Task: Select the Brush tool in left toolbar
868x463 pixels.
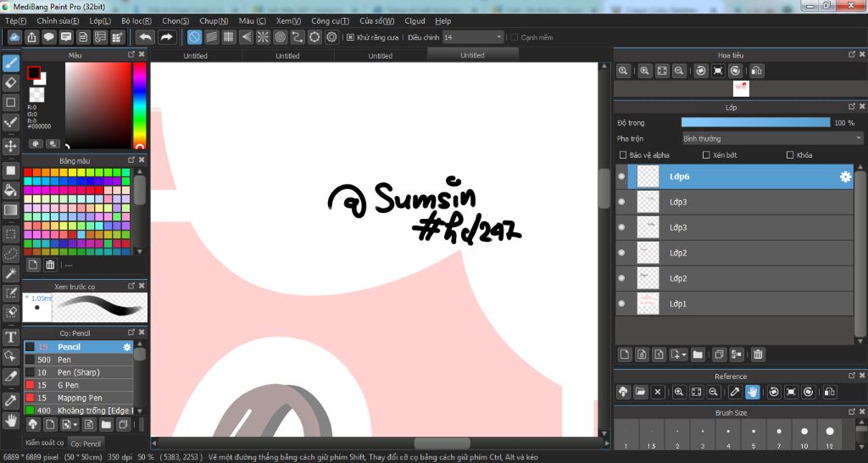Action: pyautogui.click(x=10, y=63)
